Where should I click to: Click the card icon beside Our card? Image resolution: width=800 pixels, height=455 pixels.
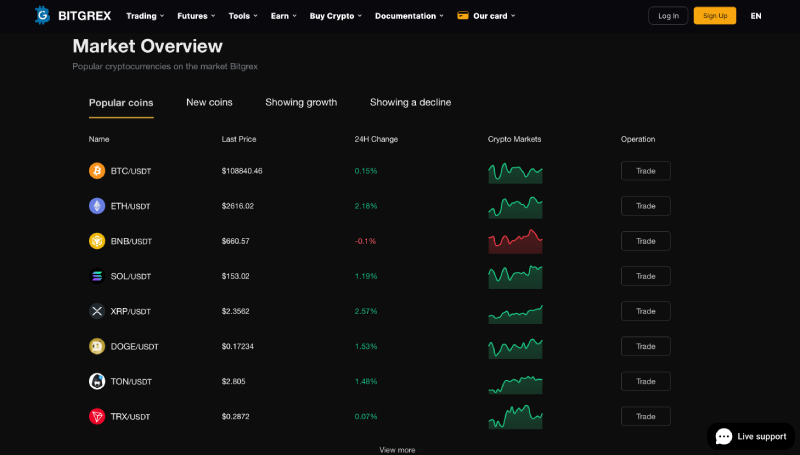click(463, 15)
